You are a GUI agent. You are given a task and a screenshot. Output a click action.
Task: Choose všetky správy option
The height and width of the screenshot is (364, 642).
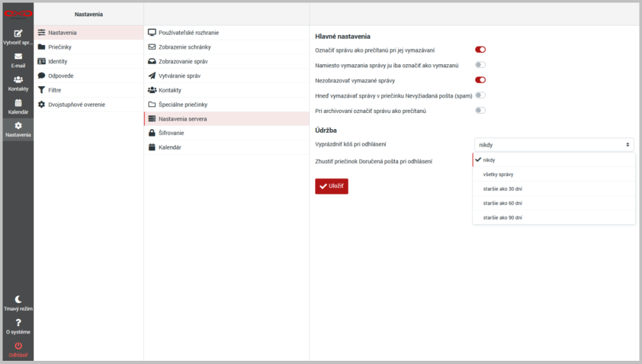click(x=554, y=174)
